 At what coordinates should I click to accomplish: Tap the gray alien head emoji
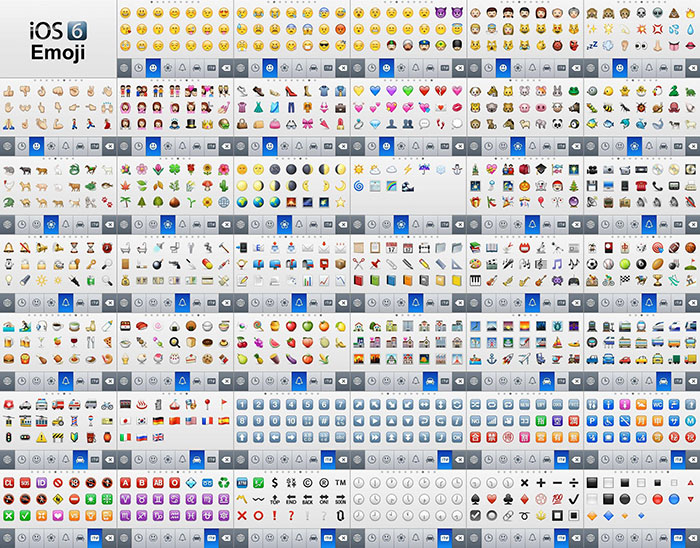click(657, 13)
